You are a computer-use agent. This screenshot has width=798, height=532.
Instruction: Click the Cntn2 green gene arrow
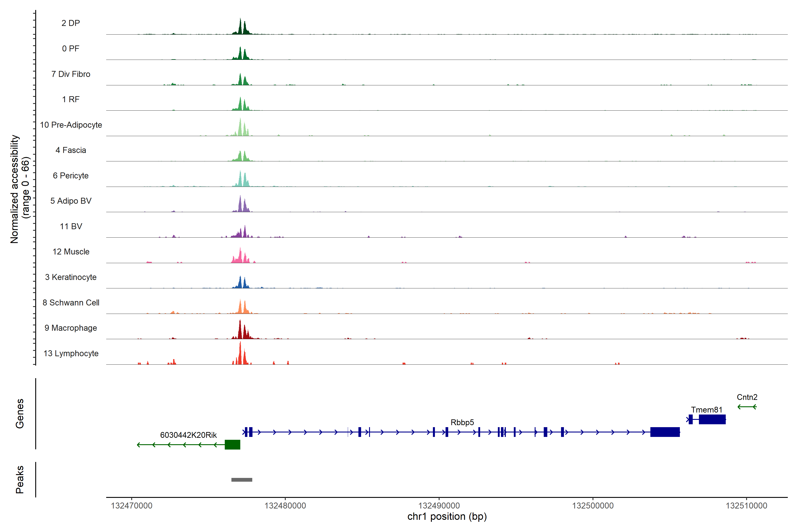pyautogui.click(x=747, y=407)
